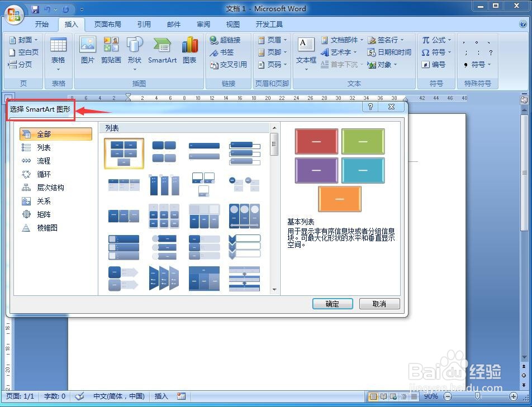Select 流程 category in SmartArt dialog
The height and width of the screenshot is (407, 532).
pos(56,161)
